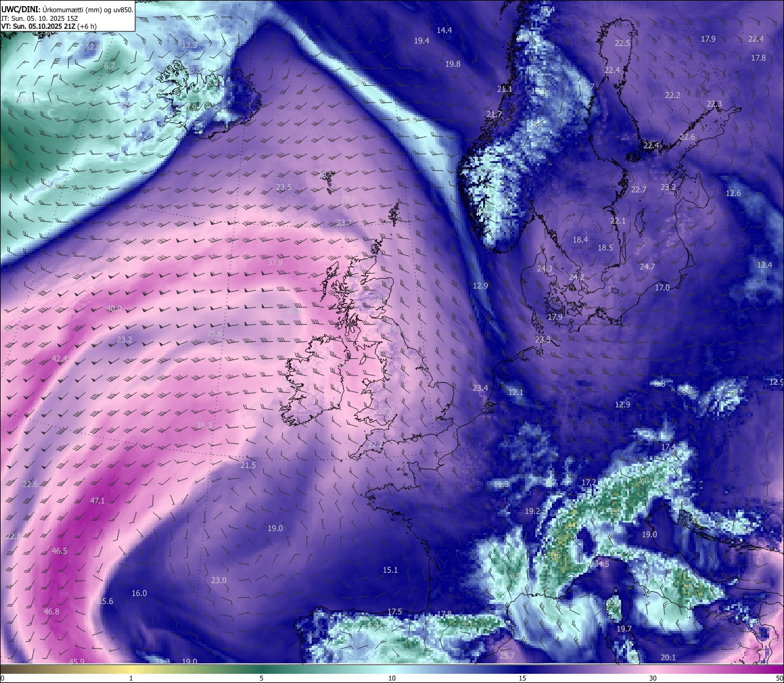Screen dimensions: 784x683
Task: Click the 30 tick label on the color scale
Action: point(653,677)
